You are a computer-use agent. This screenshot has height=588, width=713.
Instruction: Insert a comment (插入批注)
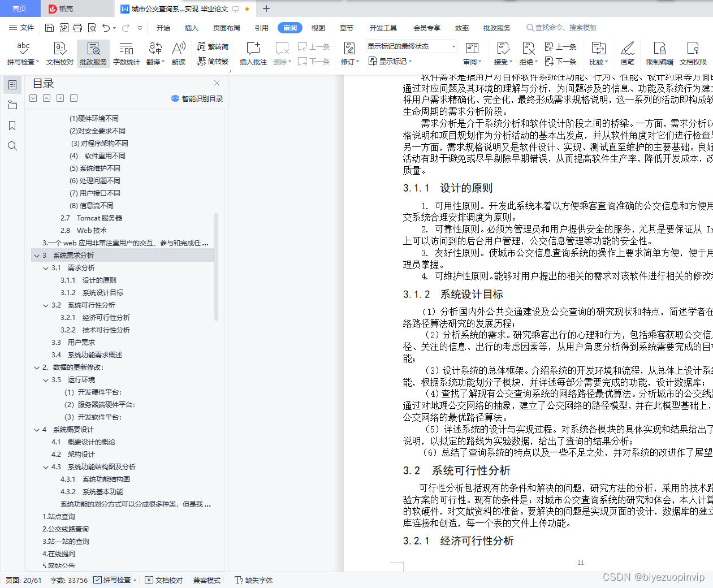pyautogui.click(x=253, y=53)
